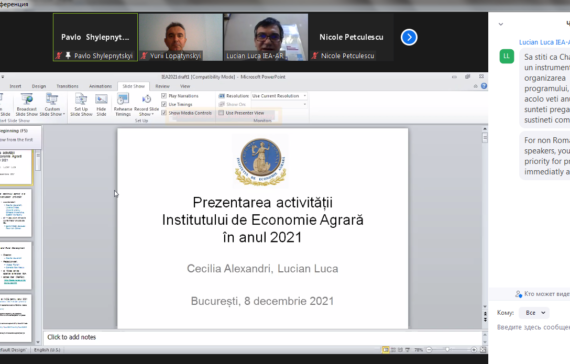Viewport: 570px width, 364px height.
Task: Open the chat recipient dropdown
Action: (x=534, y=313)
